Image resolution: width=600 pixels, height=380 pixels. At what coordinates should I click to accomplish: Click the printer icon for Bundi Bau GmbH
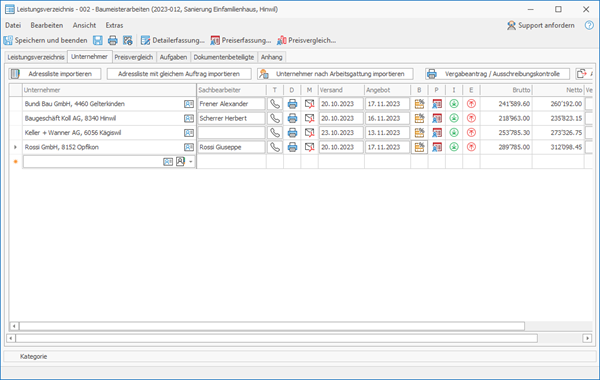[x=292, y=104]
